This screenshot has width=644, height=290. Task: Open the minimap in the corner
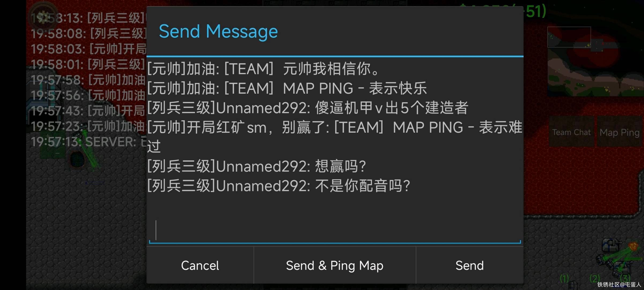point(595,61)
